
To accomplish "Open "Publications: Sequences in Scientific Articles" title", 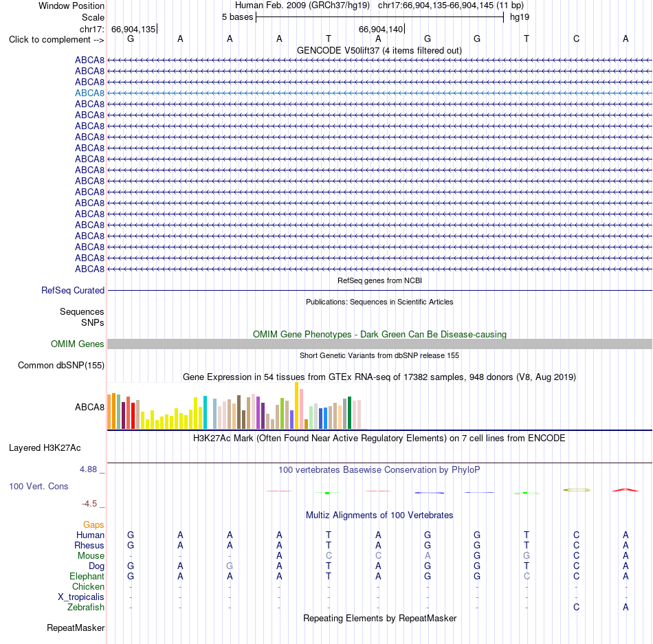I will coord(379,302).
